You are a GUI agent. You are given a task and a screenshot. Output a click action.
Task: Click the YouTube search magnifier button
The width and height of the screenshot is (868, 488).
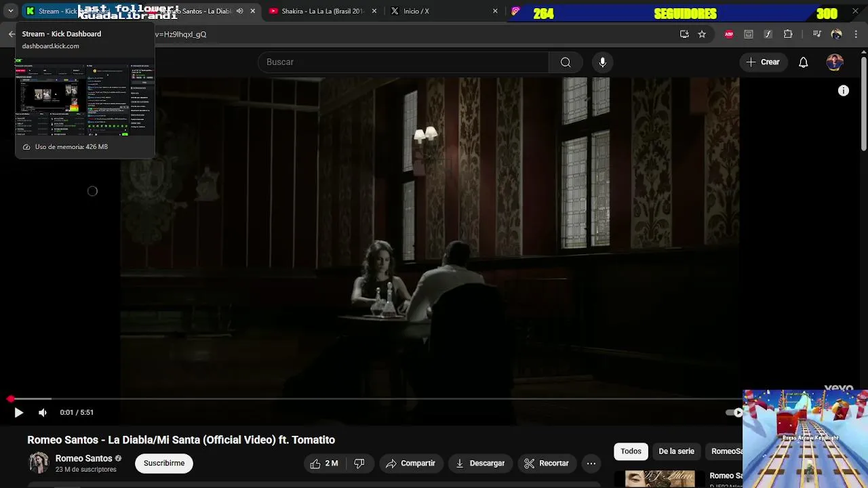(x=566, y=62)
